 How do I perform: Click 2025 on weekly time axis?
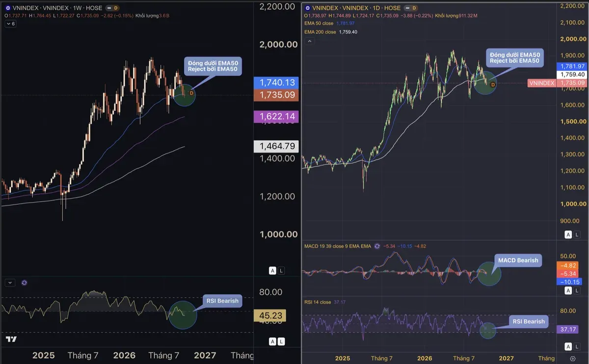coord(44,355)
